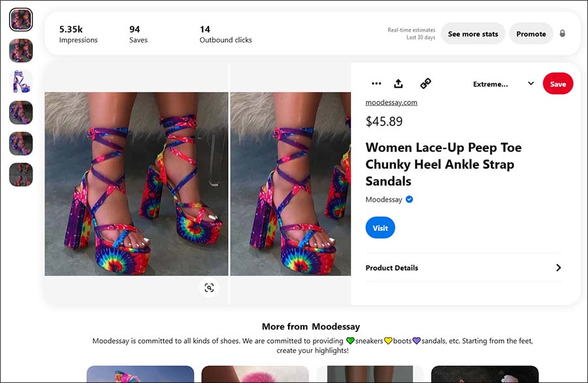Open the three-dot more options menu
The height and width of the screenshot is (383, 588).
tap(376, 84)
